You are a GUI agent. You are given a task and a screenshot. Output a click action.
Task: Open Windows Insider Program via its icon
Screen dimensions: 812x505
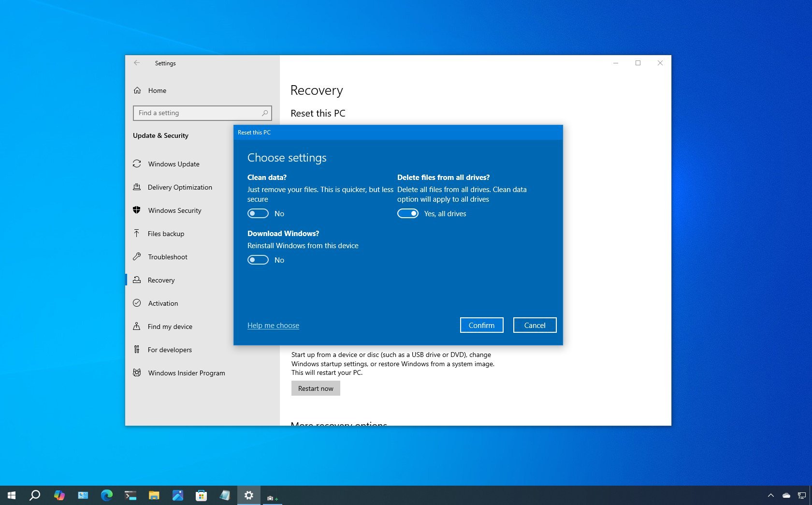click(137, 373)
